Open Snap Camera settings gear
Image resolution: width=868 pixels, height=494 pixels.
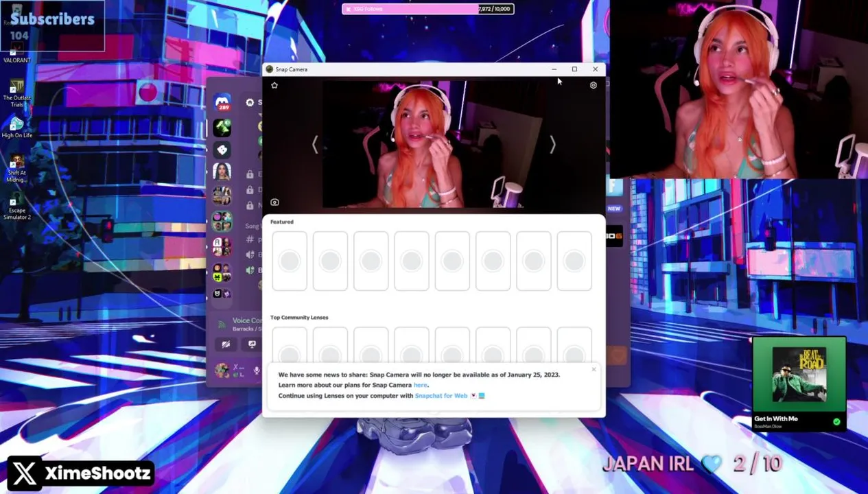594,85
